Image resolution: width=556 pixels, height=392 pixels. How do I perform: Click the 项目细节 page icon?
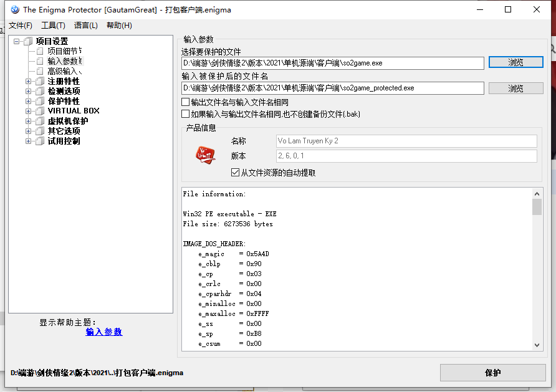coord(40,51)
